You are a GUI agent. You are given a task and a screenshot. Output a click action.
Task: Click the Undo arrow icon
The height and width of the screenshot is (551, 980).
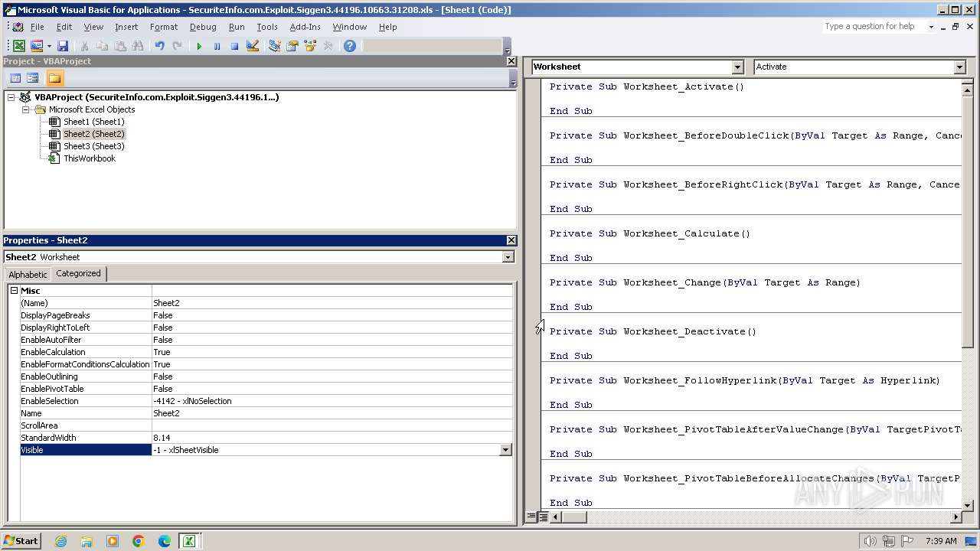tap(159, 47)
